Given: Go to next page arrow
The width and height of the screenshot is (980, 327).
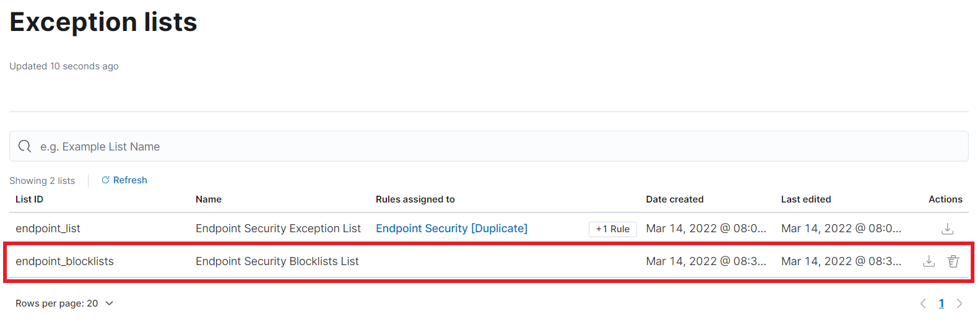Looking at the screenshot, I should pos(960,303).
